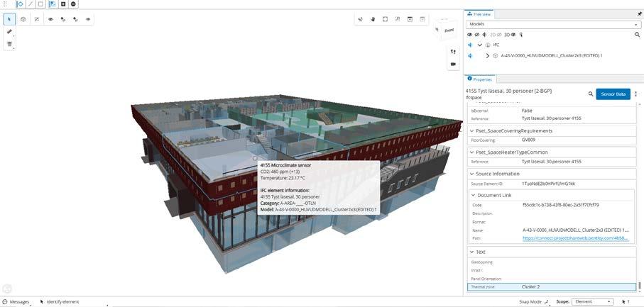This screenshot has height=307, width=644.
Task: Click the Front face of view cube
Action: pos(449,30)
